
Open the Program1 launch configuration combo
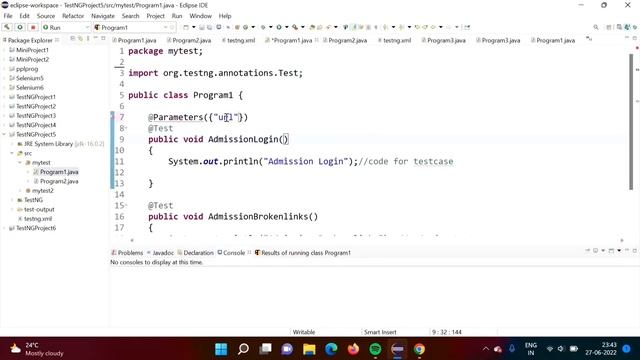click(x=134, y=27)
